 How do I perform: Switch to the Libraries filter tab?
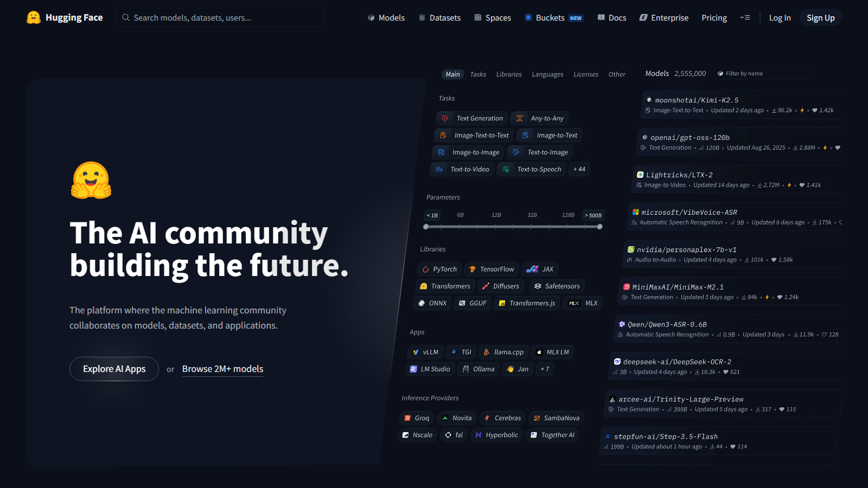pyautogui.click(x=509, y=74)
